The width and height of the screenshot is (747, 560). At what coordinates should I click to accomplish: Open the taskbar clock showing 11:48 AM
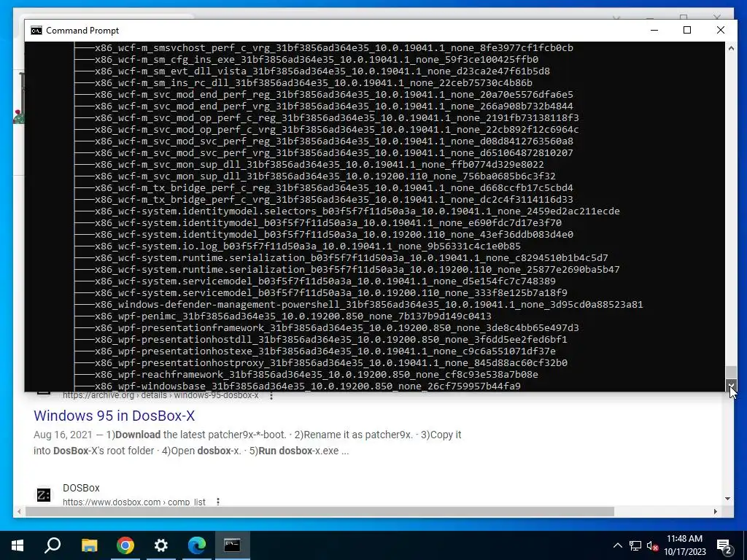(x=684, y=545)
